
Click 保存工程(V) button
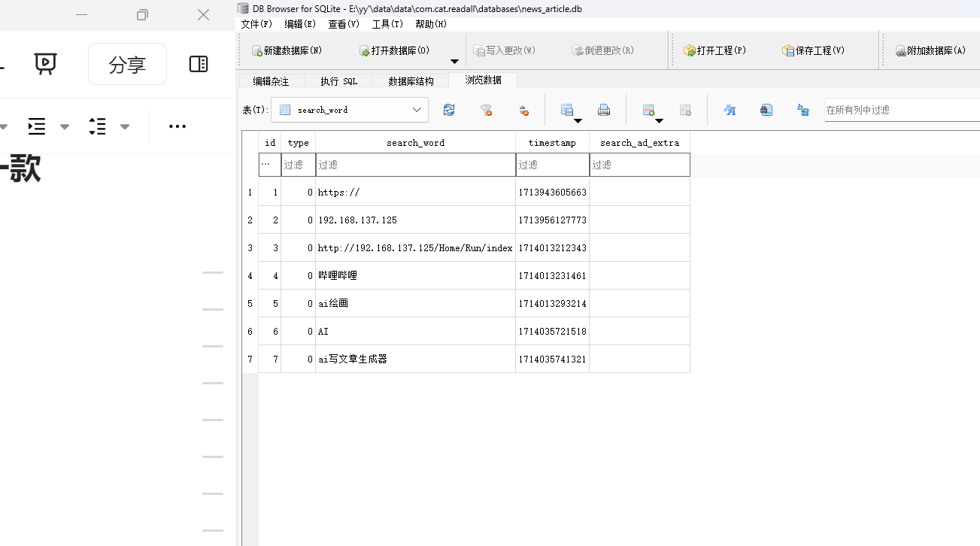(x=813, y=50)
